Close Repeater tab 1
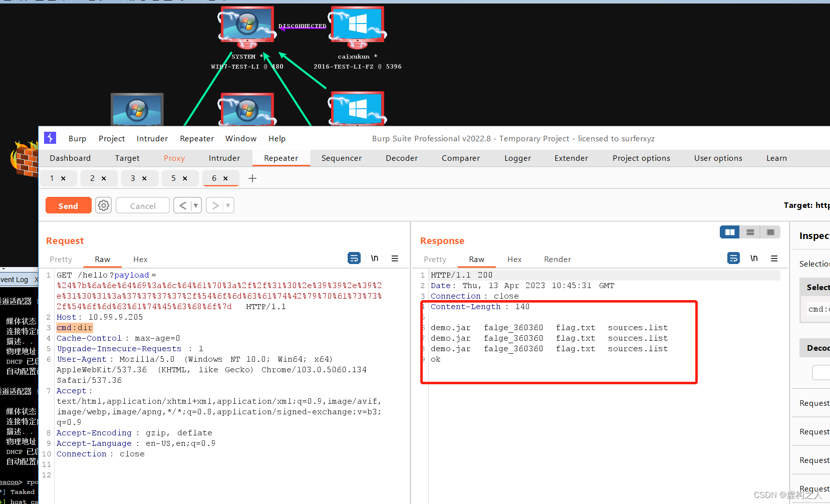Screen dimensions: 830x504 tap(63, 178)
